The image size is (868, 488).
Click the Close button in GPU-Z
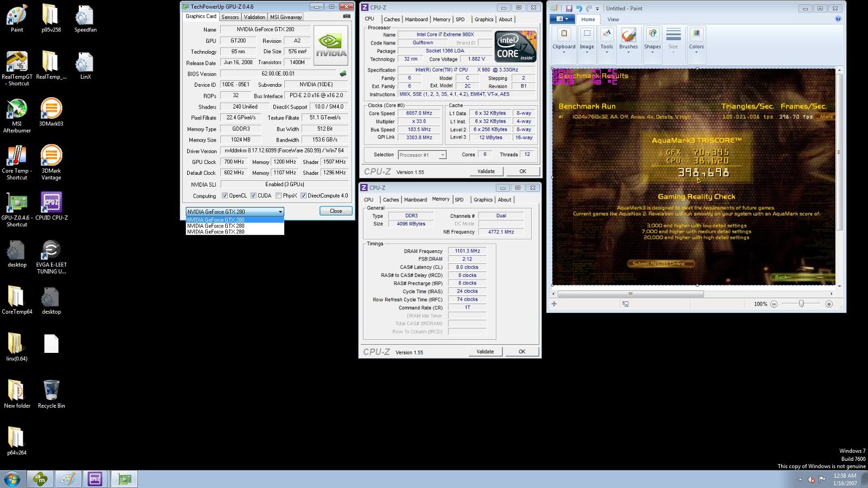(336, 211)
